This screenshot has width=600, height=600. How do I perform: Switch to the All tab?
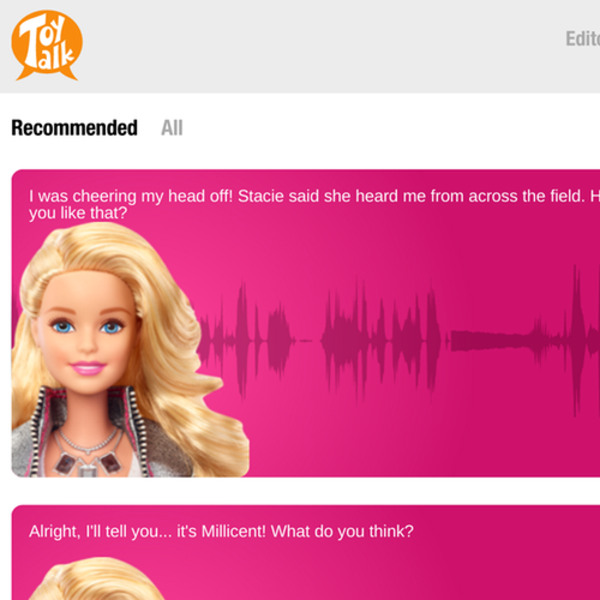point(172,128)
